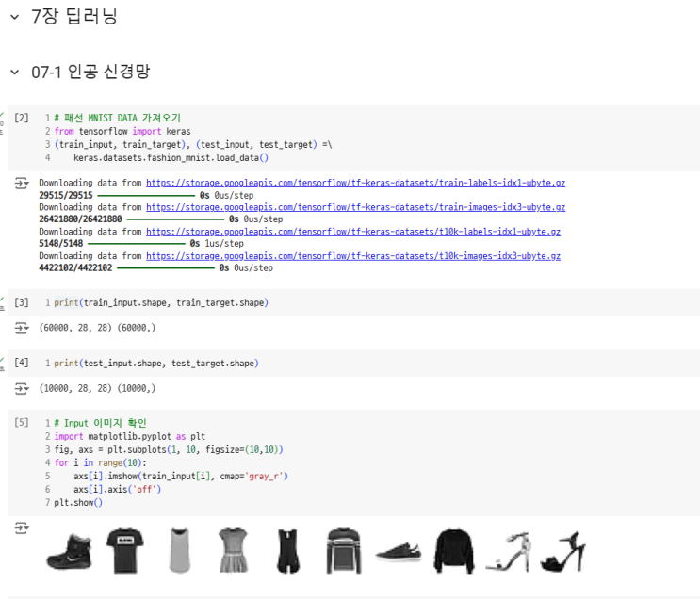Click the '29515/29515' download progress bar

click(x=146, y=196)
